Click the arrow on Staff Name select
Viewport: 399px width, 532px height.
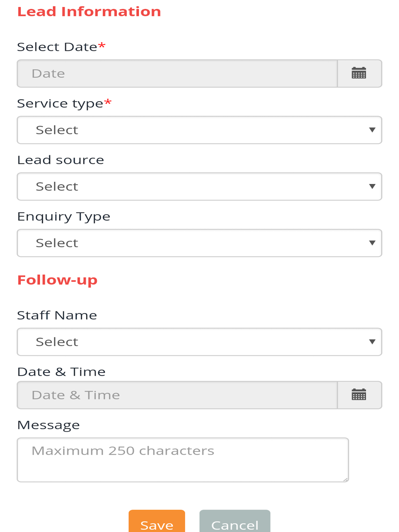(x=372, y=342)
